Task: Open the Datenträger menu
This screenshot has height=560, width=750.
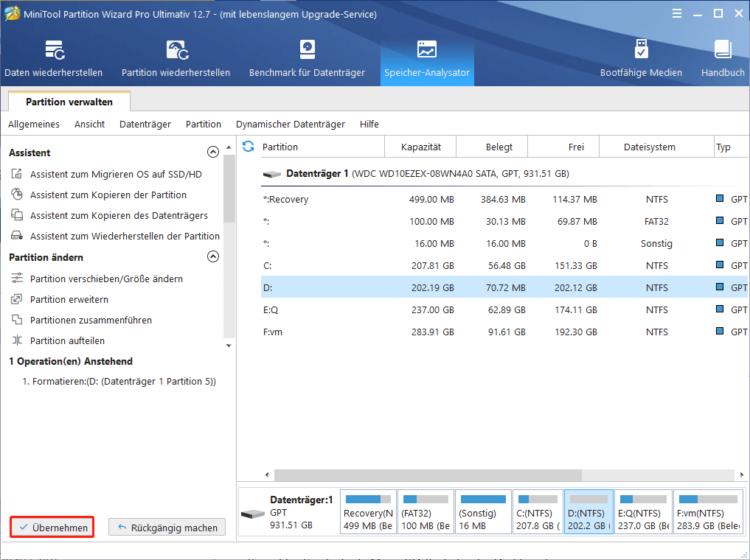Action: [x=145, y=125]
